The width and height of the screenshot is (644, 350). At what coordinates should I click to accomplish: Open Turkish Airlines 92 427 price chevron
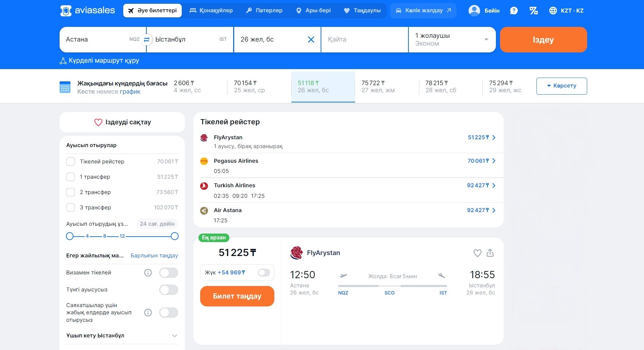click(x=494, y=186)
